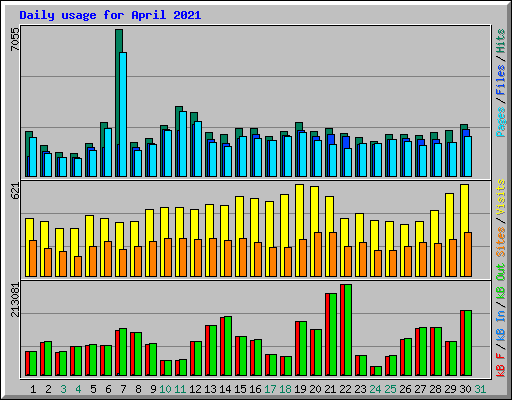
Task: Click the orange "Sites" legend label
Action: (501, 242)
